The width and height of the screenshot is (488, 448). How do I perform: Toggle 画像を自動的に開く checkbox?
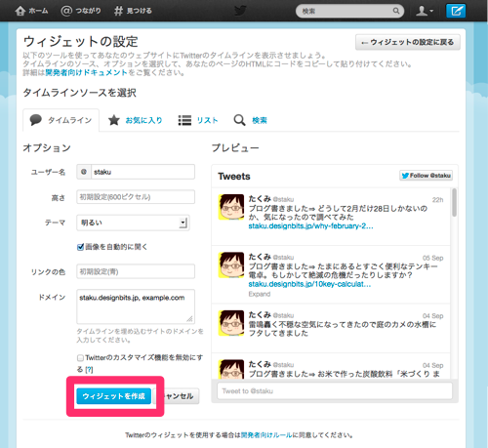point(80,247)
